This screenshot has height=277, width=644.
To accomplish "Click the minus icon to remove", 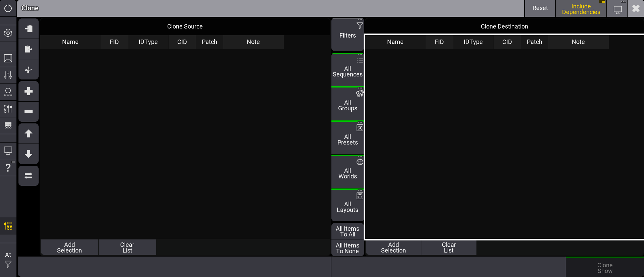I will [29, 112].
